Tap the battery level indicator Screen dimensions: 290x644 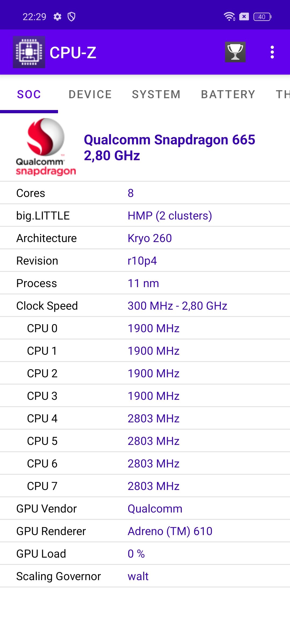(262, 17)
